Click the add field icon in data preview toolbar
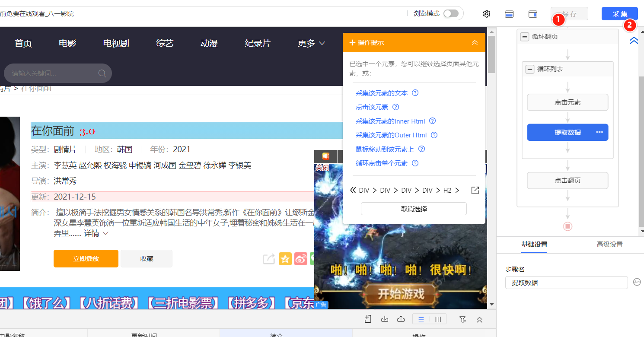 [368, 319]
